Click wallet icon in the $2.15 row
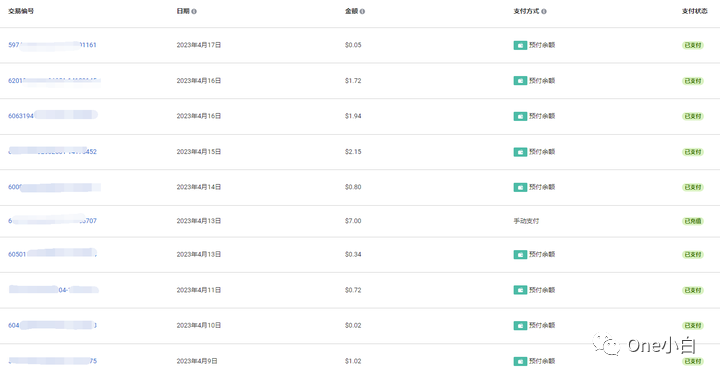The height and width of the screenshot is (377, 720). click(520, 152)
